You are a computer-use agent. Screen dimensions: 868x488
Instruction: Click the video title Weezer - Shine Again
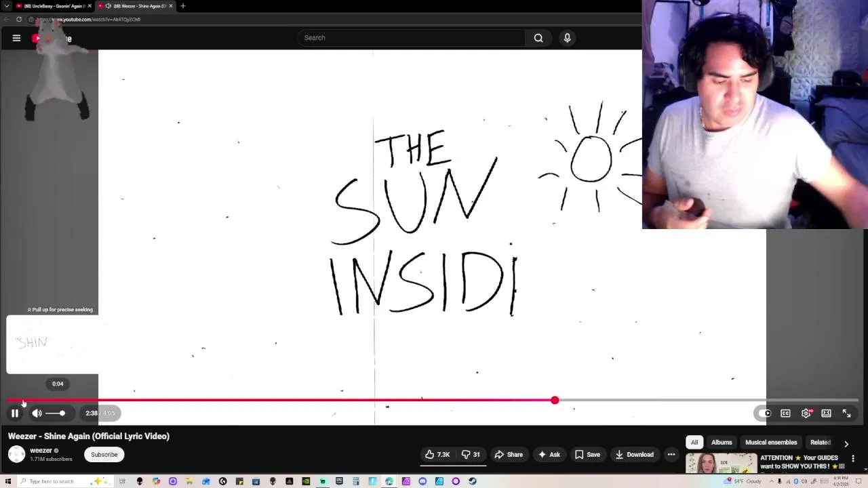point(89,436)
